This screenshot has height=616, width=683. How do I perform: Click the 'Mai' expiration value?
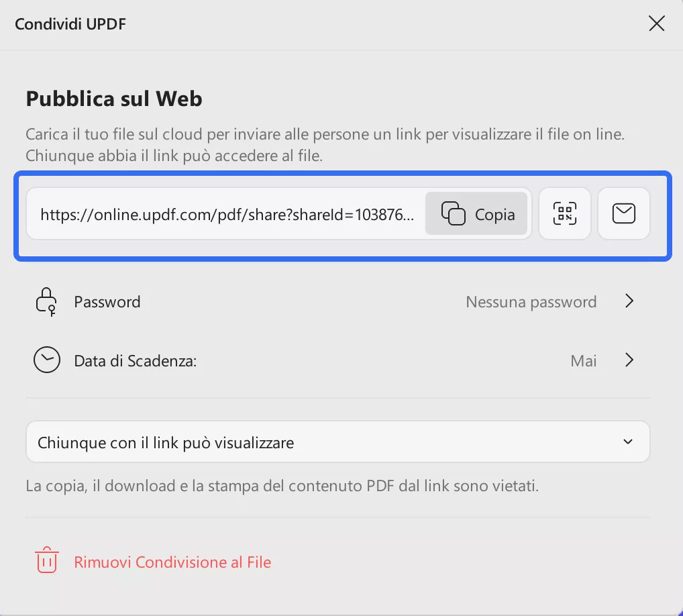click(583, 360)
